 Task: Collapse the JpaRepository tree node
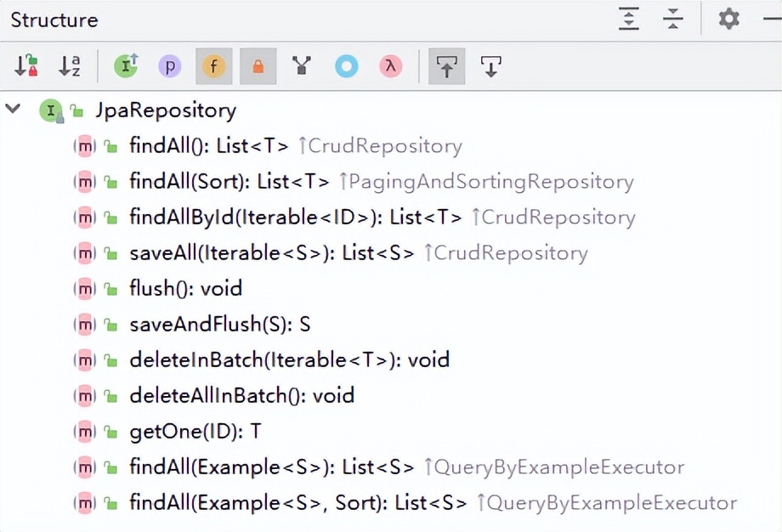point(13,110)
